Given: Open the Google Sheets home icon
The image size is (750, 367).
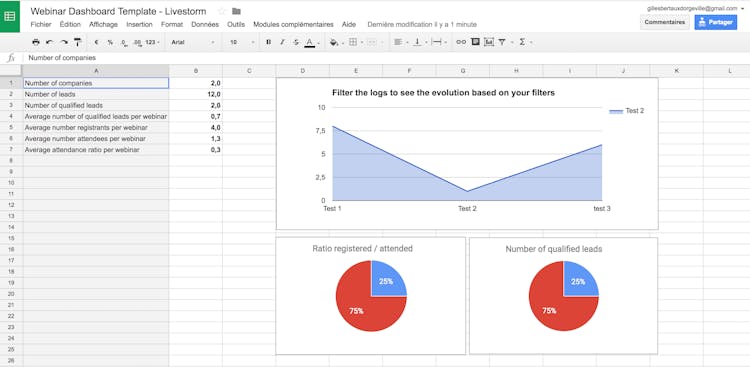Looking at the screenshot, I should 10,16.
